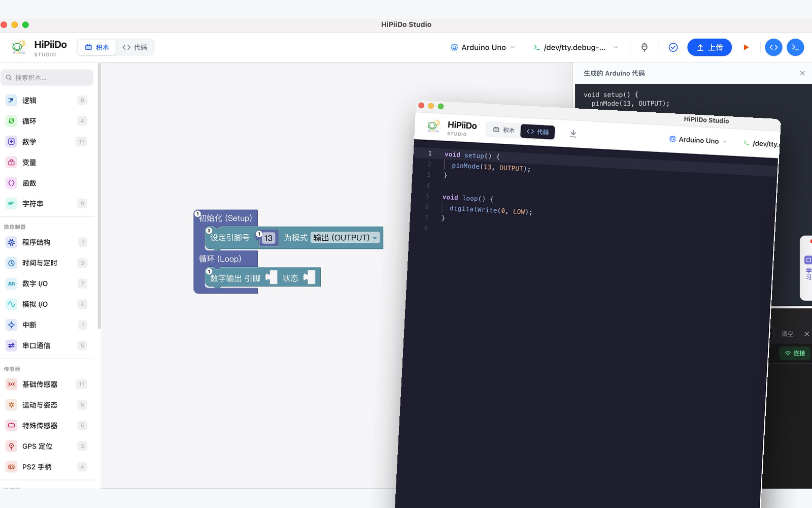
Task: Select the 初始化 (Setup) block
Action: point(226,218)
